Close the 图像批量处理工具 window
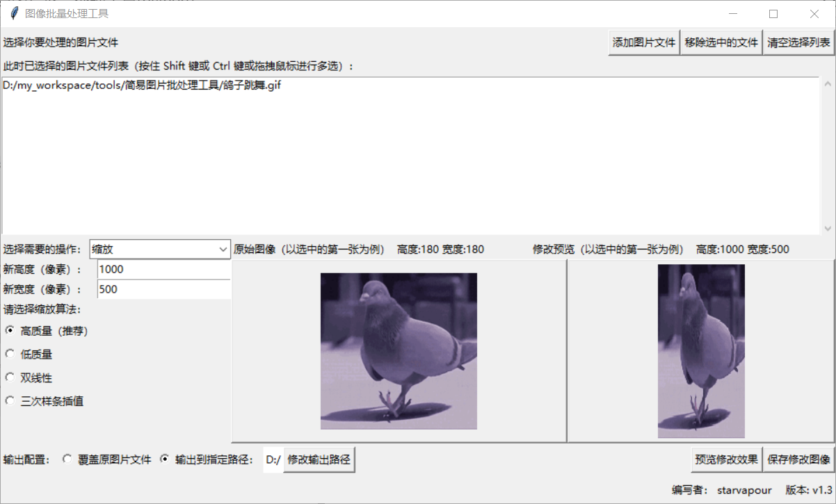Viewport: 836px width, 504px height. [x=814, y=13]
